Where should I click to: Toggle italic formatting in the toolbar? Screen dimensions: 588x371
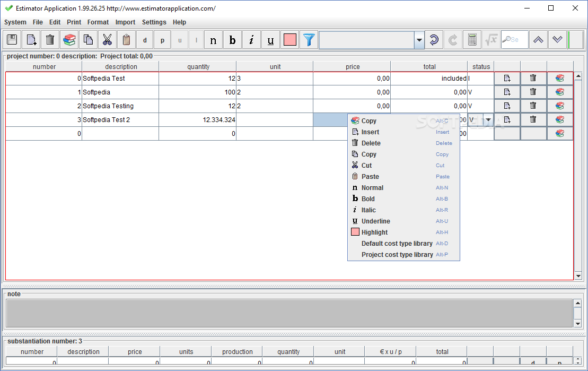coord(251,40)
